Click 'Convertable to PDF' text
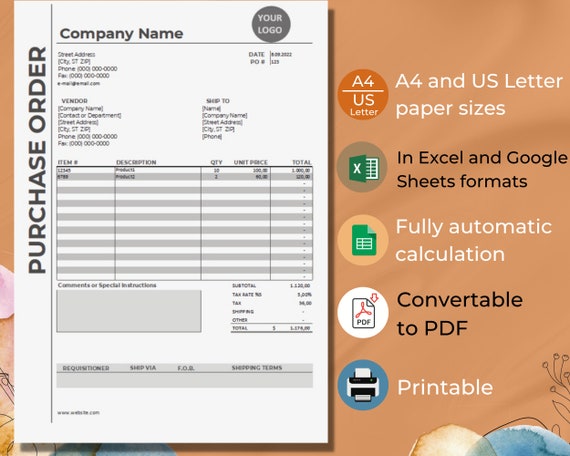570x456 pixels. 460,314
